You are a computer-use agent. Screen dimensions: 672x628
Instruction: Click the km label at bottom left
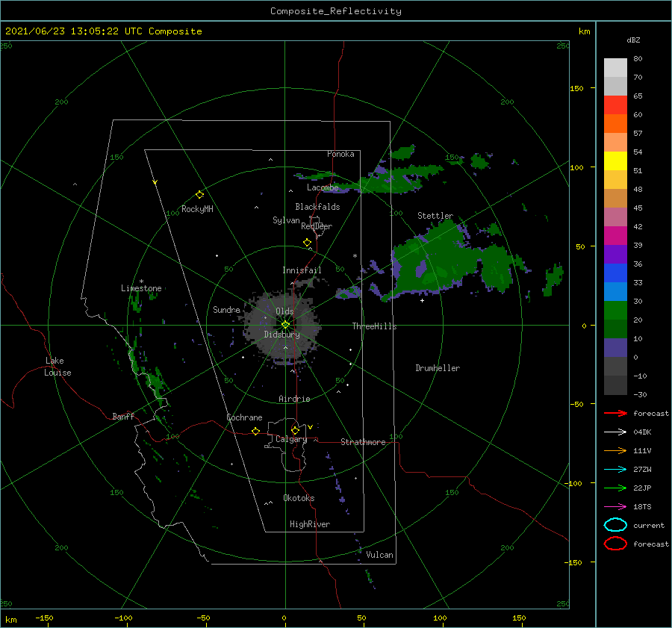(x=11, y=620)
